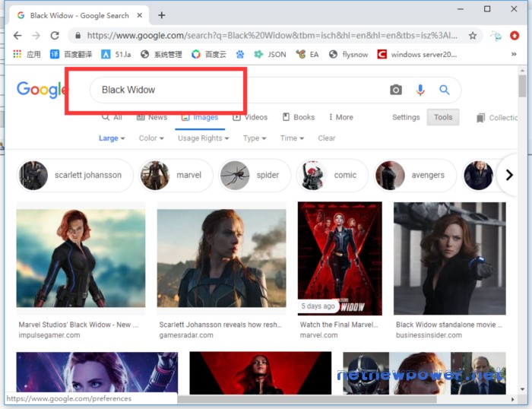This screenshot has width=532, height=409.
Task: Open the EA bookmark
Action: tap(307, 54)
